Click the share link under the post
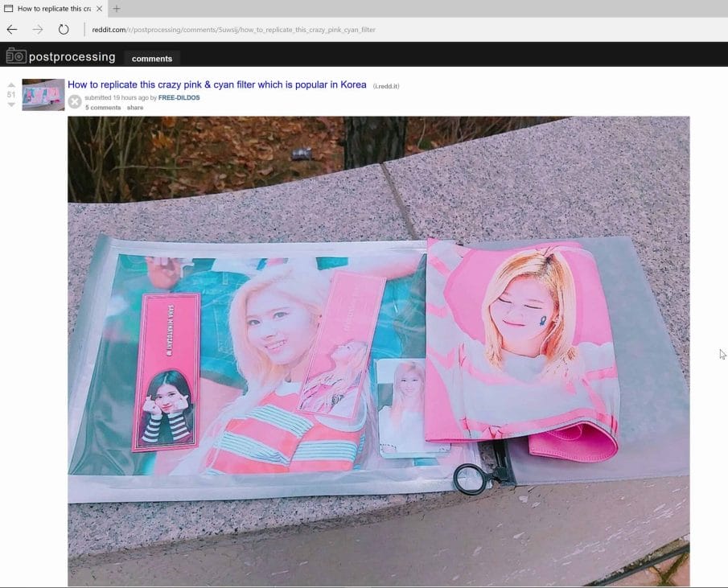 (x=135, y=107)
